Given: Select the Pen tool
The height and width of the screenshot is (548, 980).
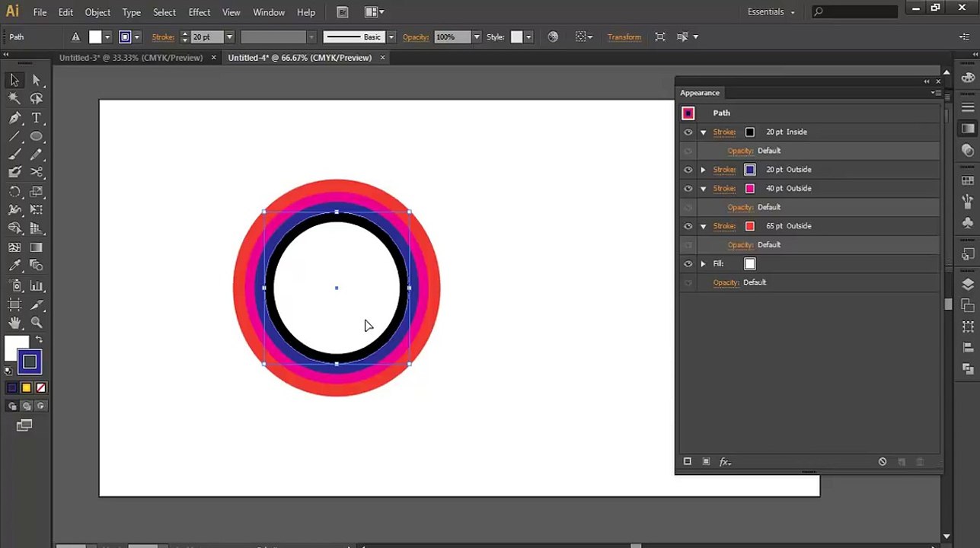Looking at the screenshot, I should coord(14,118).
